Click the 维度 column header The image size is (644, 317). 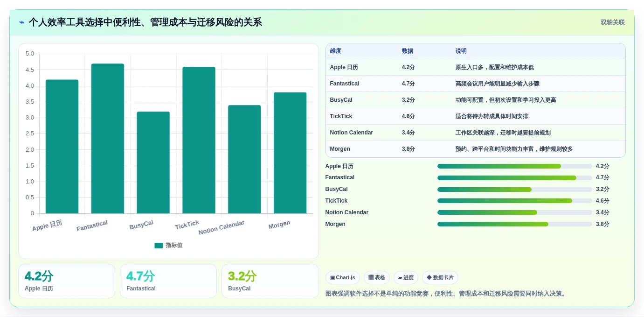336,51
